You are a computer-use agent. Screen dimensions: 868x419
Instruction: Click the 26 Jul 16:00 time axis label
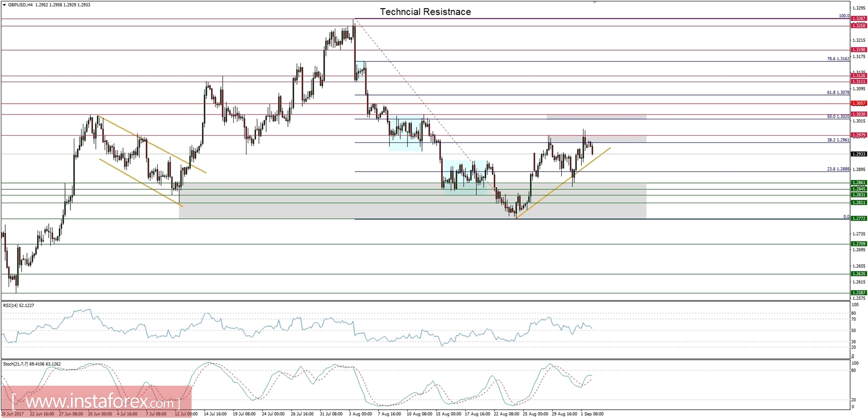tap(302, 414)
